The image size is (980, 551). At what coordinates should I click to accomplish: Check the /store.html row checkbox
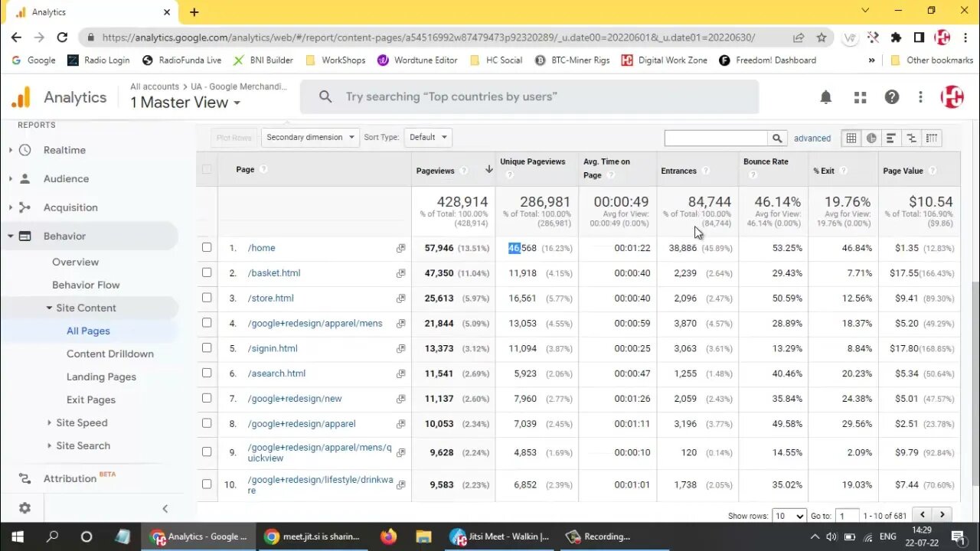click(x=207, y=298)
